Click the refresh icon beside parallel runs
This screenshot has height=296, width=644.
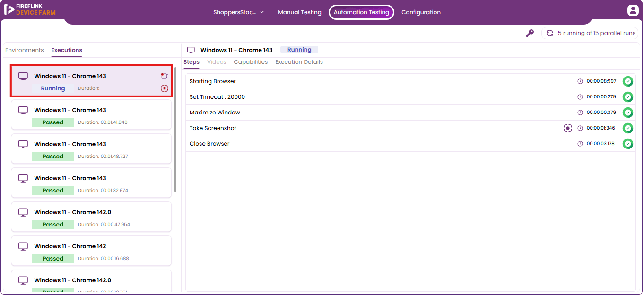point(550,33)
